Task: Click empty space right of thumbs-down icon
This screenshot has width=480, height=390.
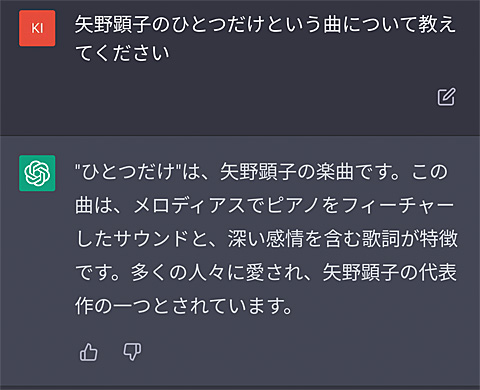Action: pyautogui.click(x=300, y=352)
